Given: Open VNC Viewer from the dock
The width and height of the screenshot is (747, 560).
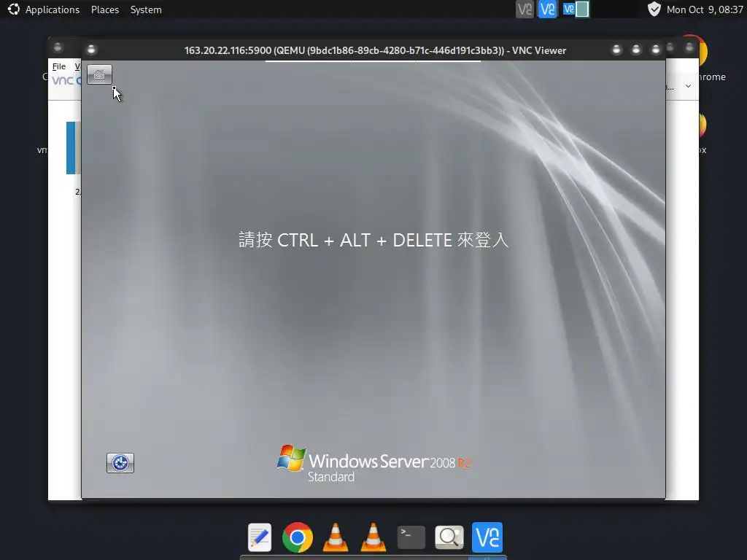Looking at the screenshot, I should click(x=487, y=537).
